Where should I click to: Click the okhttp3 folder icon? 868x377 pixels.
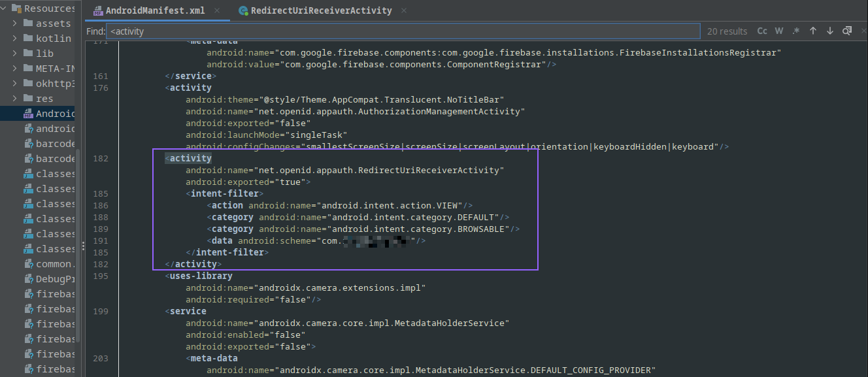(x=28, y=84)
